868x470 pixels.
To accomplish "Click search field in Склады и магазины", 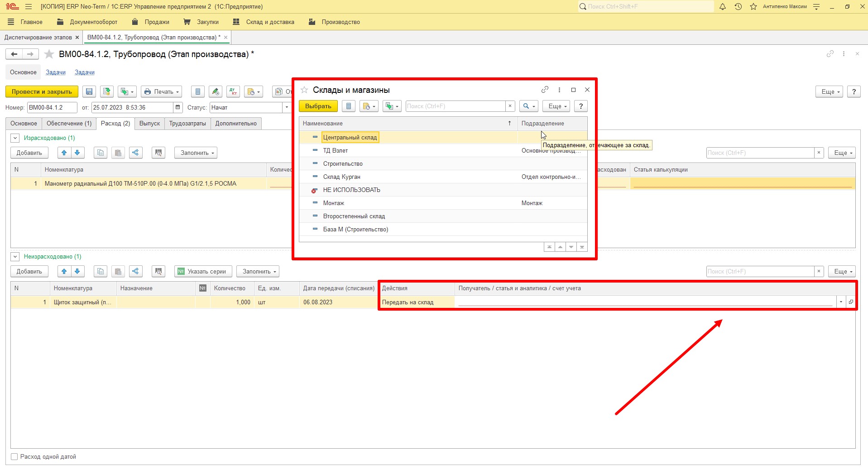I will pos(455,106).
